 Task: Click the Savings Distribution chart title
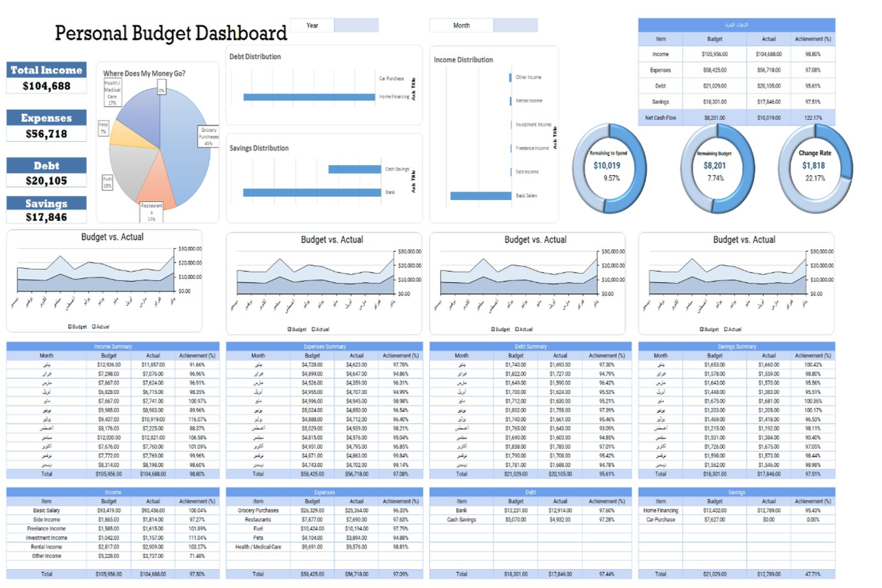[259, 148]
